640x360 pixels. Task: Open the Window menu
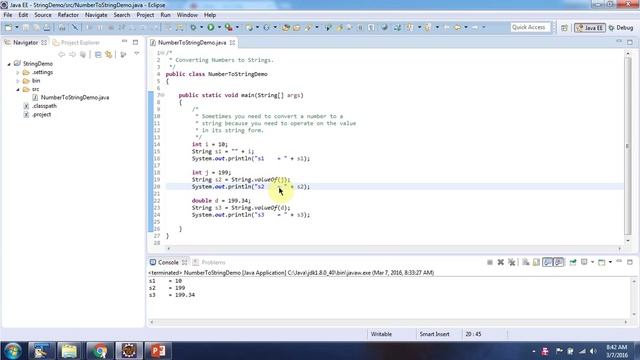(x=187, y=15)
